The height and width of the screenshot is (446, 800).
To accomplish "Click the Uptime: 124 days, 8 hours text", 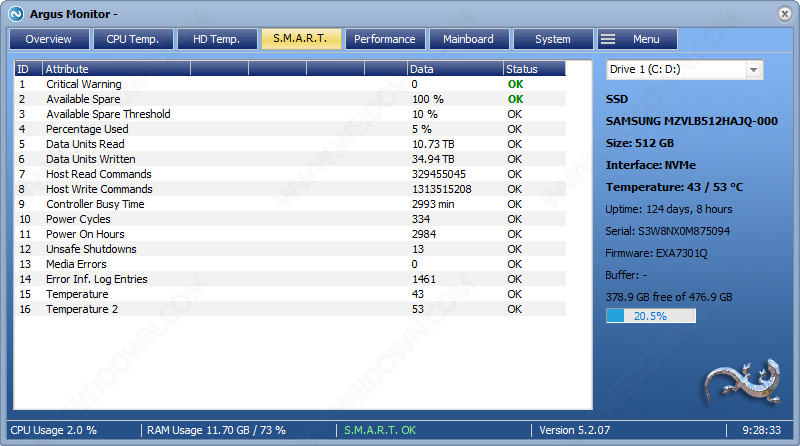I will tap(668, 209).
